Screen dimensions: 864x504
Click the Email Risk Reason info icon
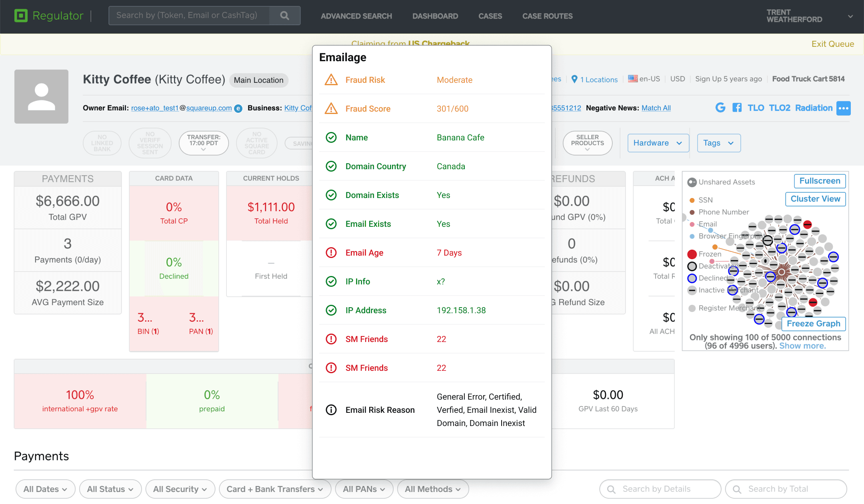tap(331, 410)
